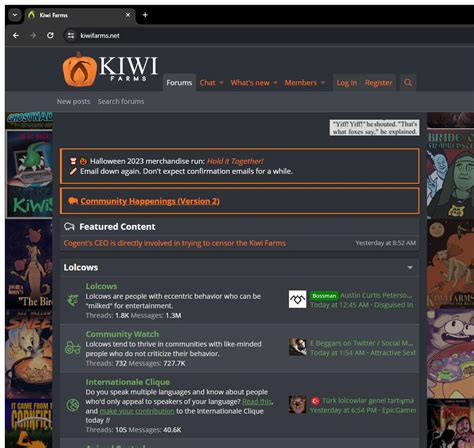Expand the Members dropdown arrow
Viewport: 474px width, 448px height.
[323, 83]
